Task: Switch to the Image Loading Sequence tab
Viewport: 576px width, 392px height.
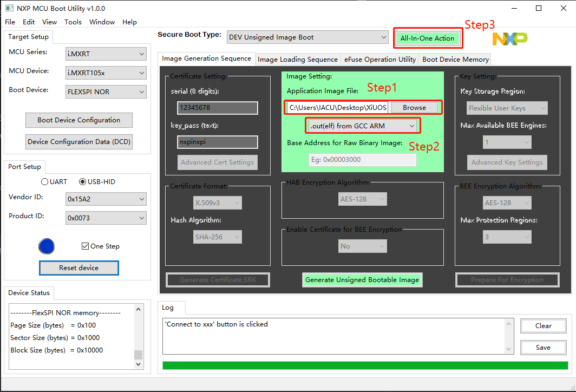Action: click(298, 60)
